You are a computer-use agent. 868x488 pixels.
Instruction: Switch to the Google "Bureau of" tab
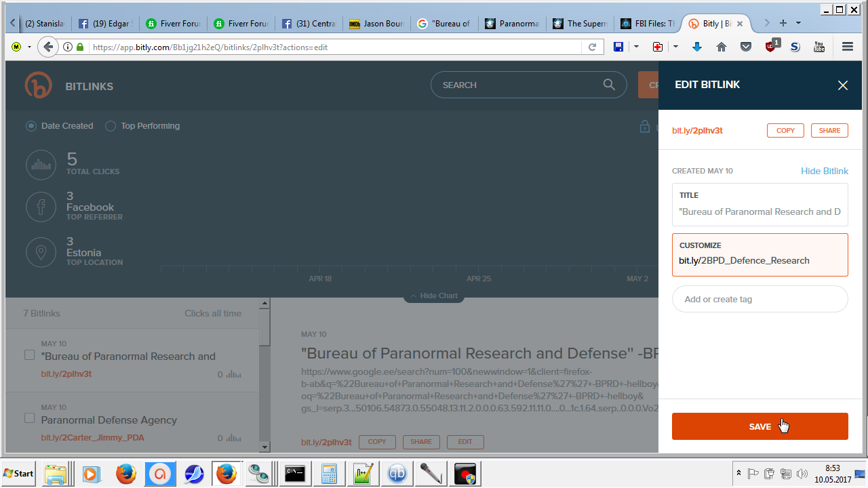445,24
